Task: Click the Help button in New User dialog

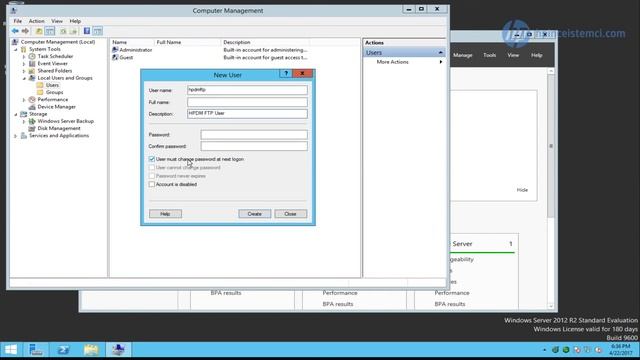Action: [x=165, y=214]
